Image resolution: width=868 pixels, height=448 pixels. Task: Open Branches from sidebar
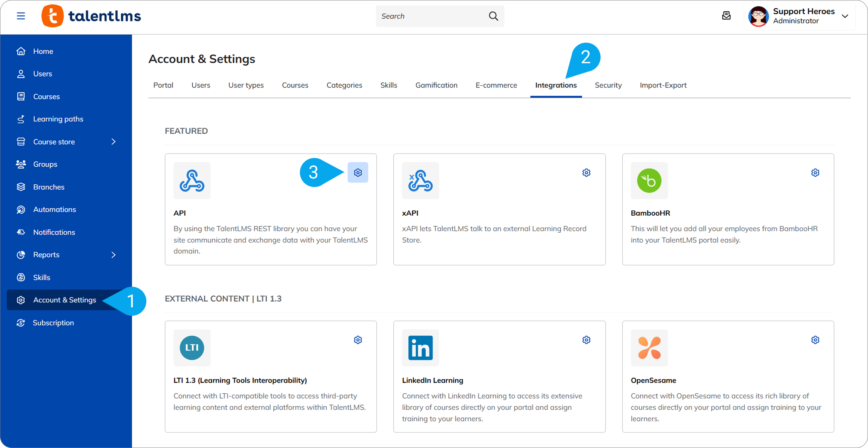pyautogui.click(x=49, y=187)
